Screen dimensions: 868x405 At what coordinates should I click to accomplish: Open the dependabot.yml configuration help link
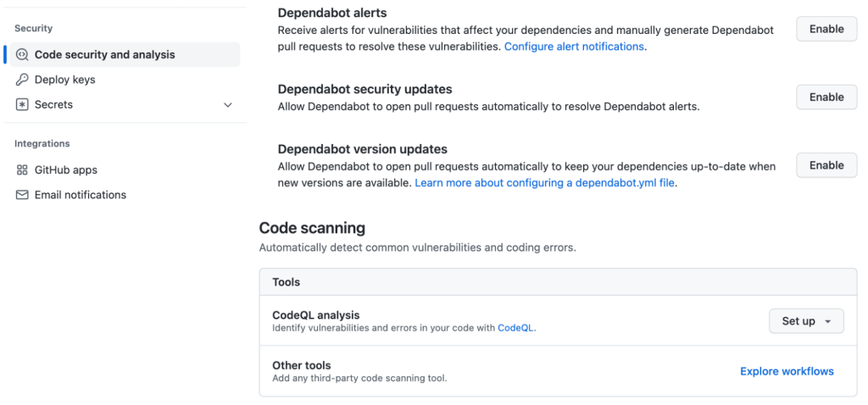tap(545, 183)
